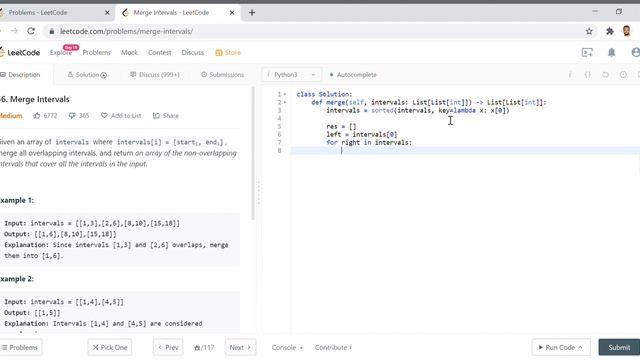Screen dimensions: 640x360
Task: Expand the Console dropdown
Action: 287,347
